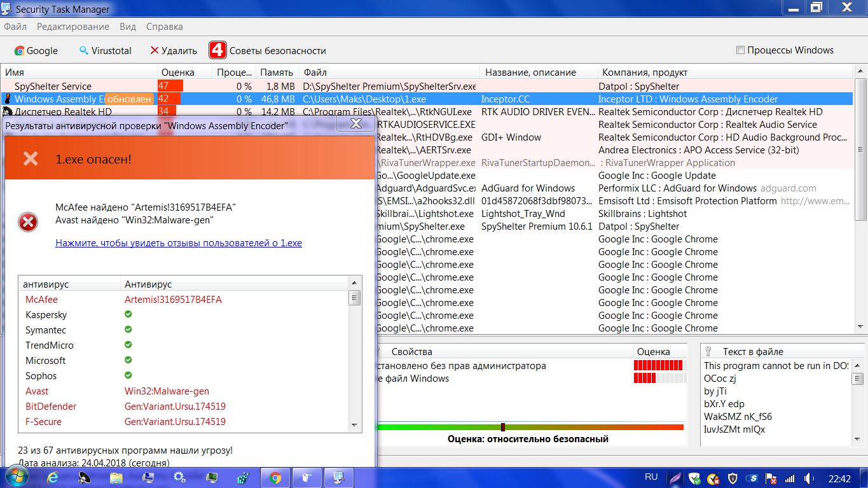The image size is (868, 488).
Task: Open Windows Explorer folder on taskbar
Action: [116, 478]
